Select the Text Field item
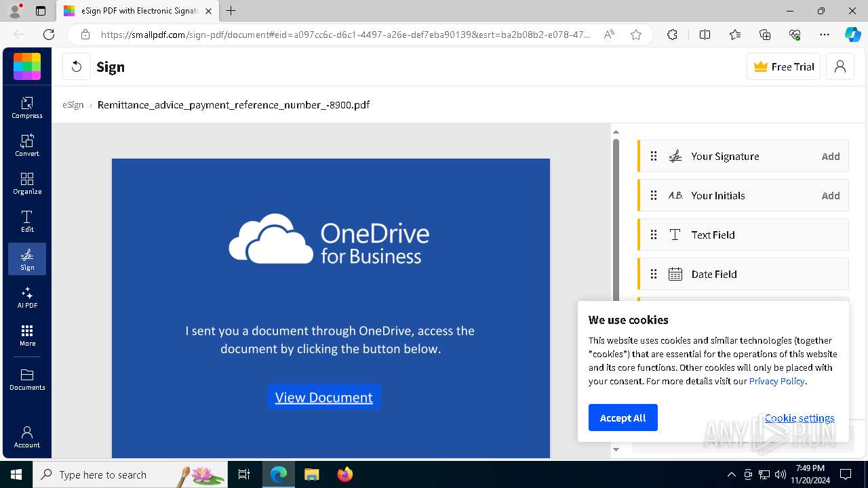Screen dimensions: 868x488 pos(743,235)
